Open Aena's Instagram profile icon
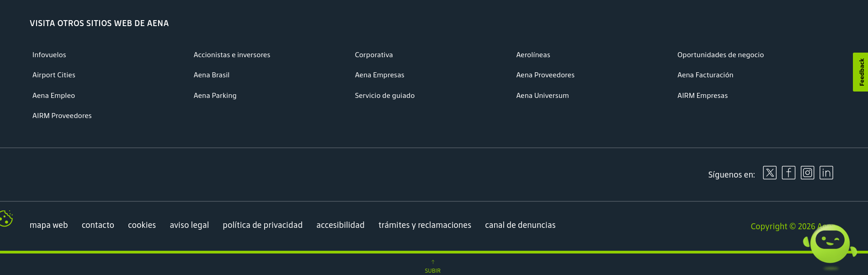 tap(807, 173)
